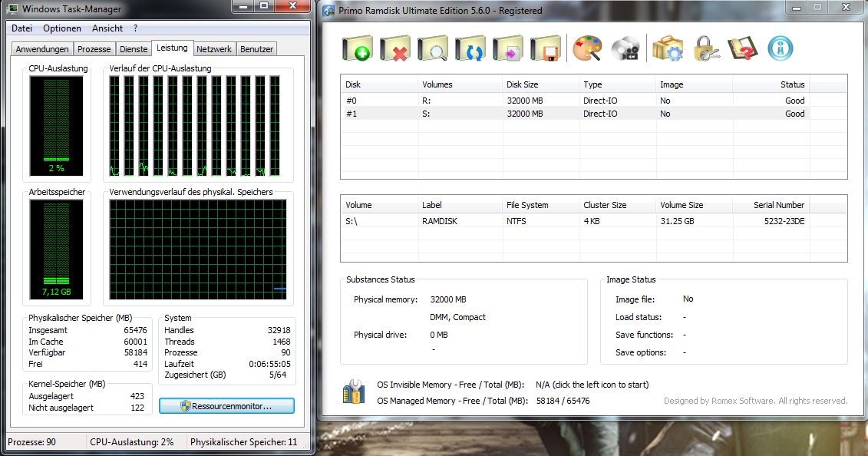868x456 pixels.
Task: Click the delete disk icon with red X
Action: pos(394,48)
